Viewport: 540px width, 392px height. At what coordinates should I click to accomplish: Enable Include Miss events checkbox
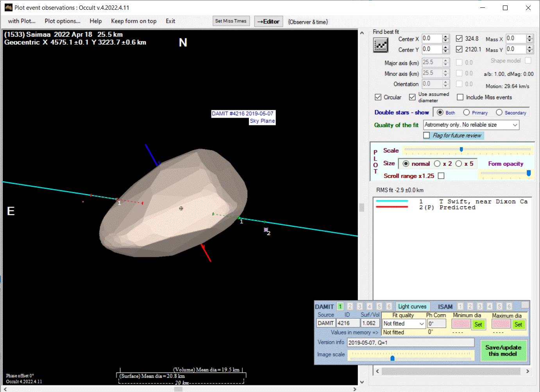pyautogui.click(x=460, y=97)
